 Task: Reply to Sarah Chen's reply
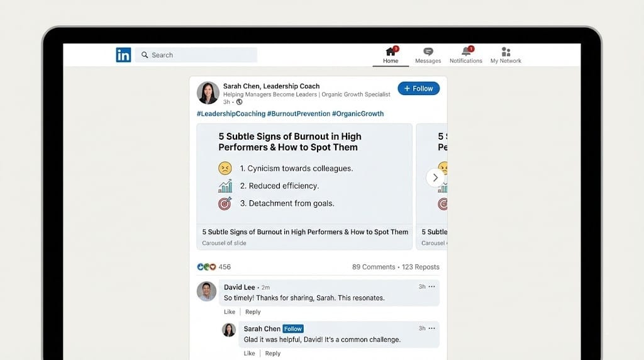coord(273,354)
